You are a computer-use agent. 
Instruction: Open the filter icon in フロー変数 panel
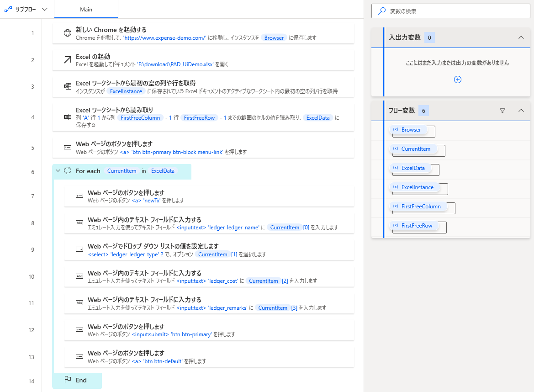502,110
